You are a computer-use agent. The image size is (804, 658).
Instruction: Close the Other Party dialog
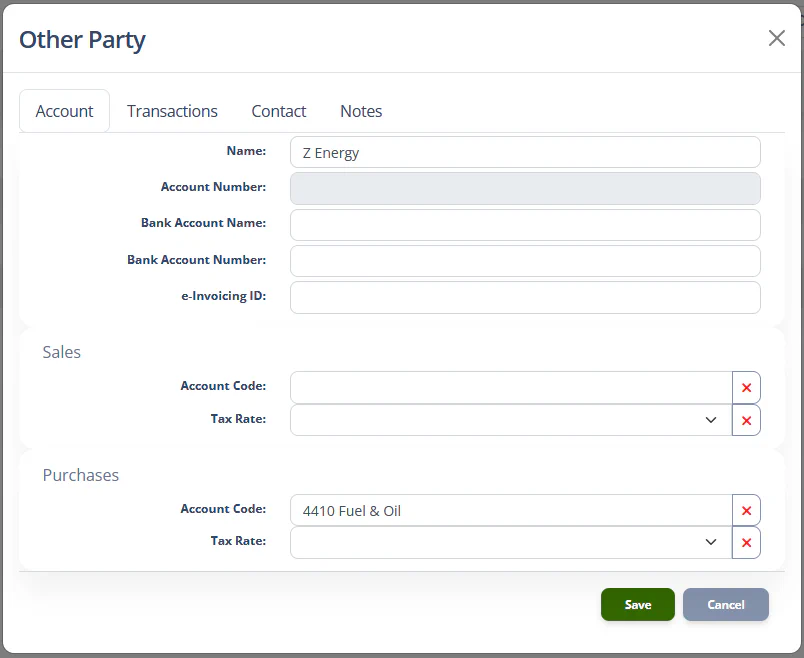[x=777, y=38]
